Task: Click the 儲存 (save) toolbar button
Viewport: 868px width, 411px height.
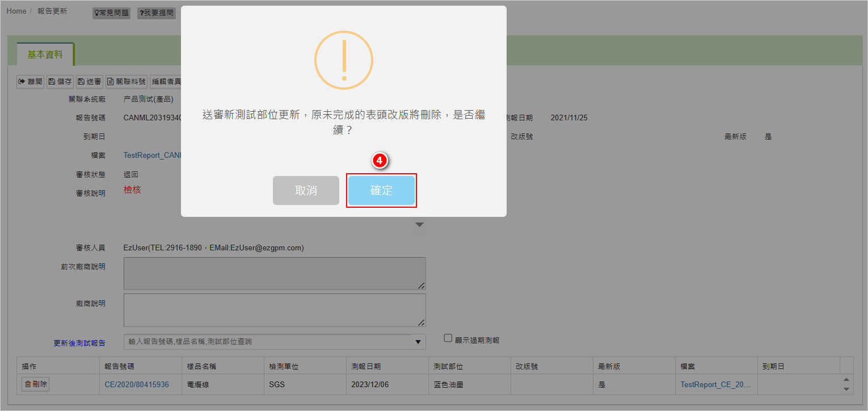Action: pos(60,82)
